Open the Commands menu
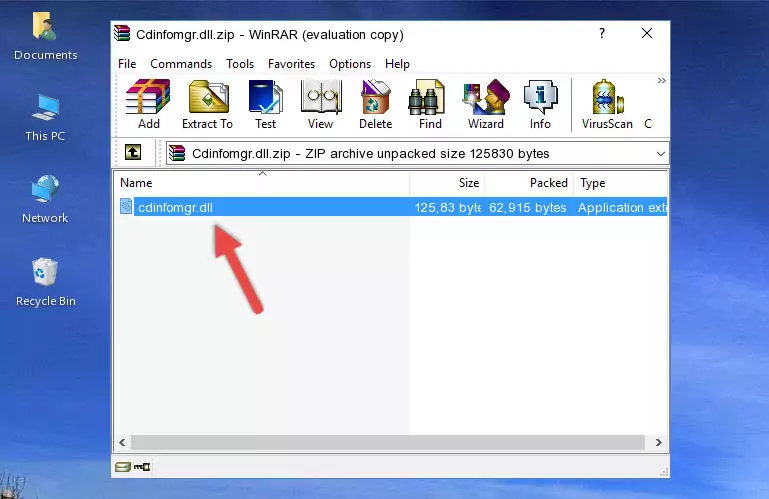Screen dimensions: 769x499 181,64
